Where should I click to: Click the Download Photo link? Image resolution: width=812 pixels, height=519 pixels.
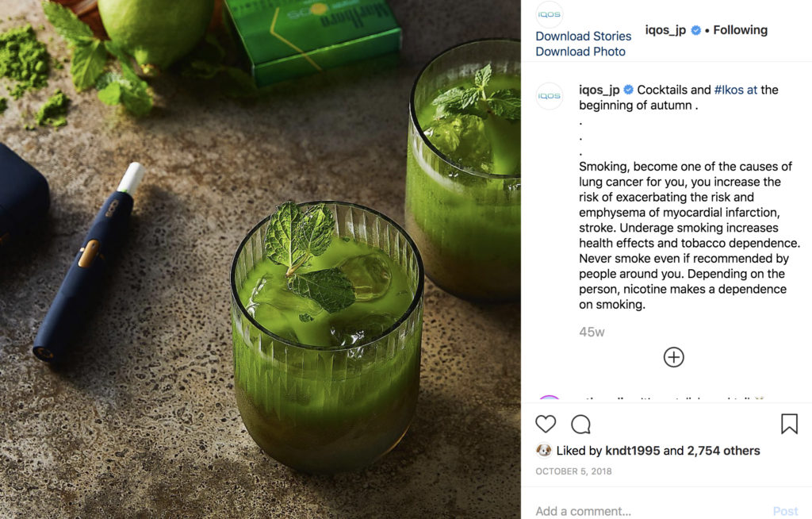pyautogui.click(x=580, y=52)
